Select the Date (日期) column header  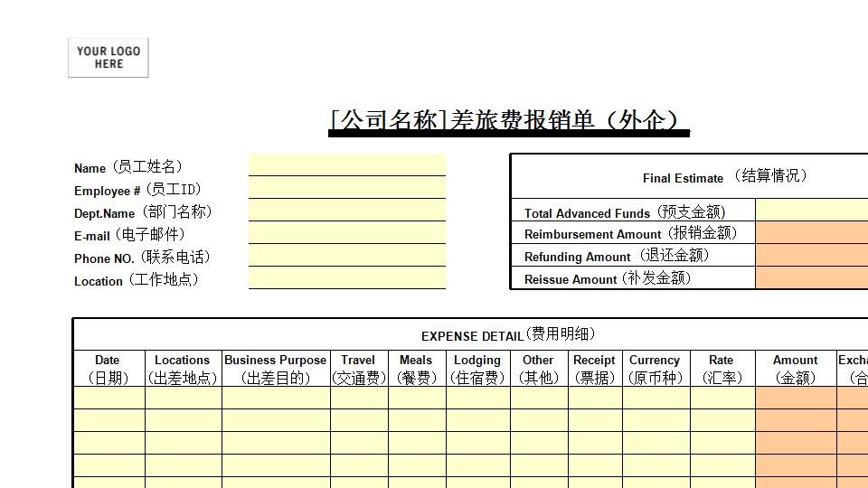click(108, 369)
